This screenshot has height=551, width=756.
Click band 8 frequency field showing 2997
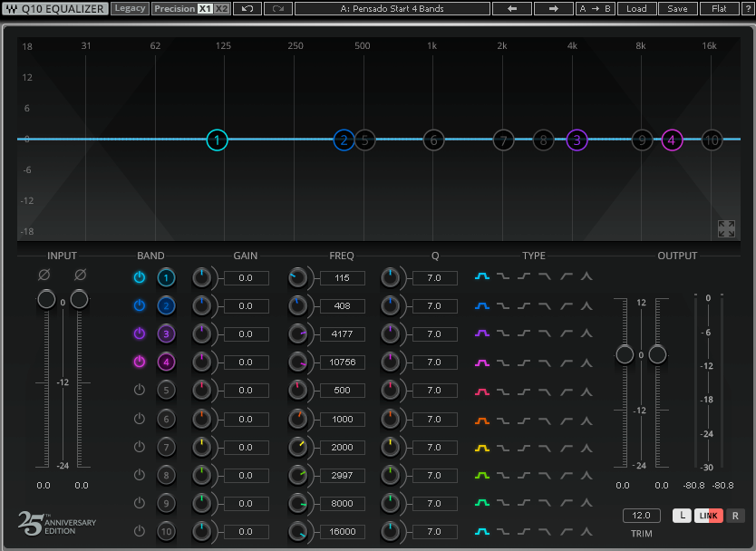click(343, 475)
